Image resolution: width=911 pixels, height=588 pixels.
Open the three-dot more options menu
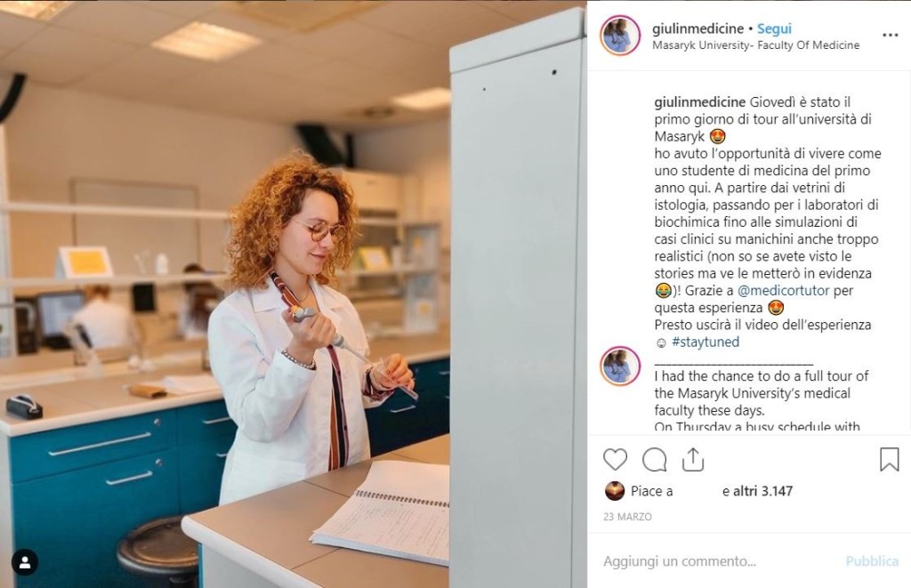pos(890,36)
